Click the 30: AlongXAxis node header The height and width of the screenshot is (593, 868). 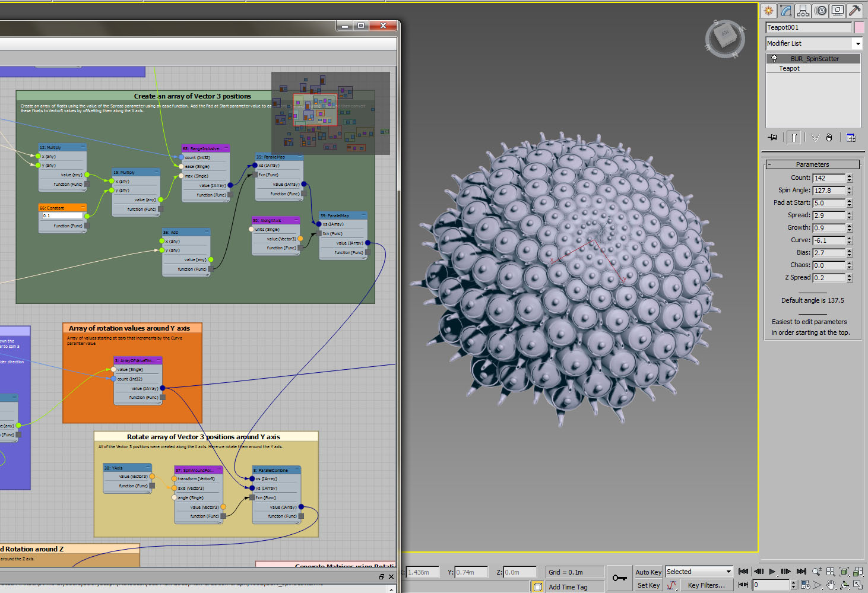click(275, 220)
